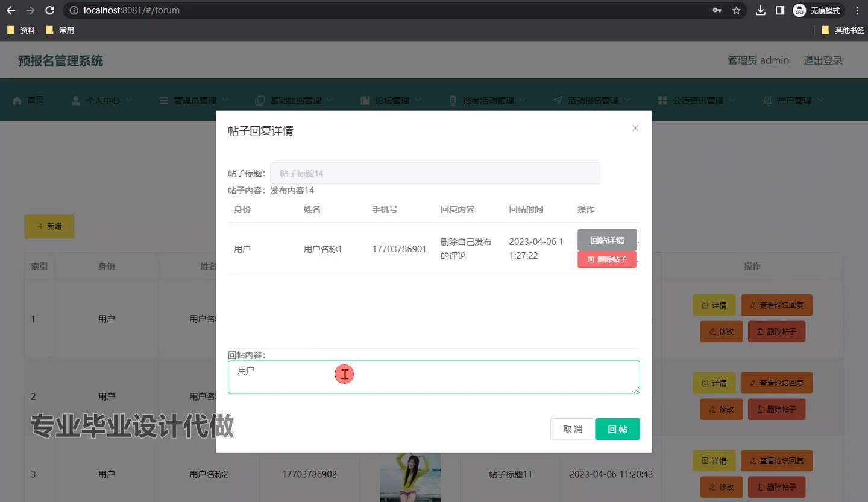Expand 个人中心 dropdown chevron
This screenshot has height=502, width=868.
[128, 100]
